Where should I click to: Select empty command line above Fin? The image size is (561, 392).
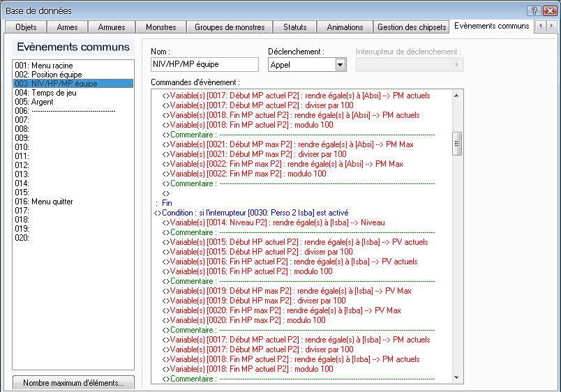coord(166,193)
